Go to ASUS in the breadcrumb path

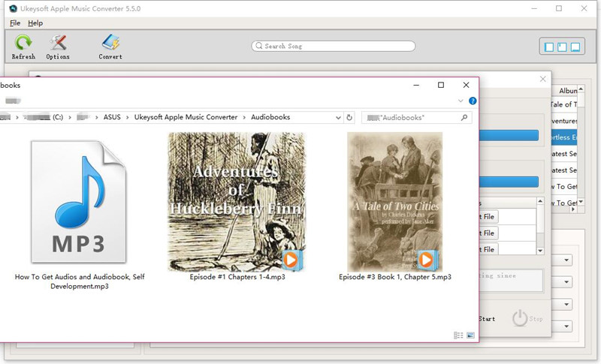[112, 117]
